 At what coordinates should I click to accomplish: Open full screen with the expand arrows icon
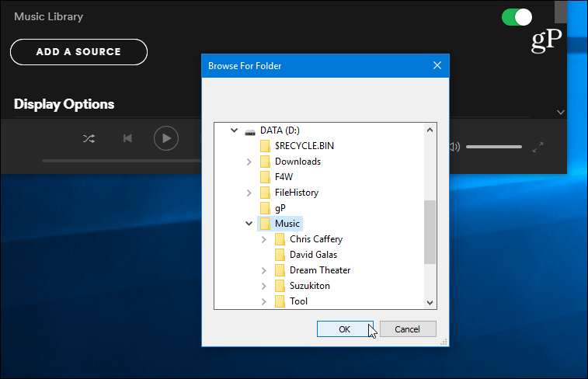coord(538,147)
